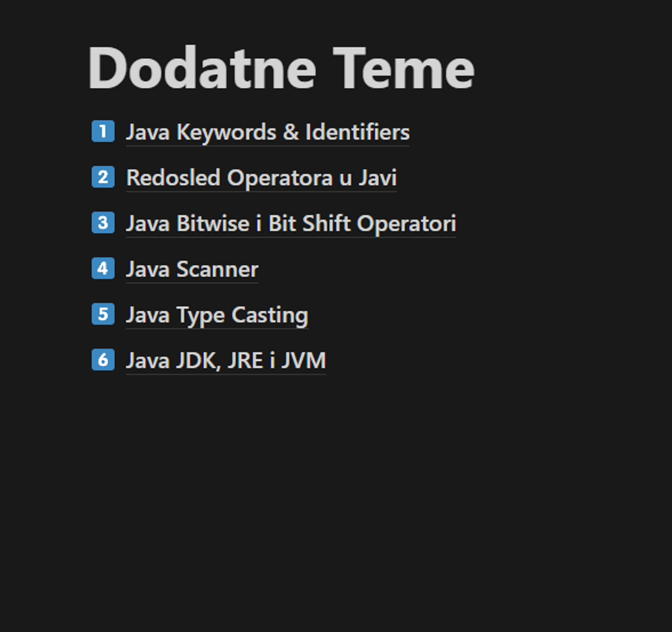Click the word Casting in the fifth link
This screenshot has width=672, height=632.
tap(270, 315)
